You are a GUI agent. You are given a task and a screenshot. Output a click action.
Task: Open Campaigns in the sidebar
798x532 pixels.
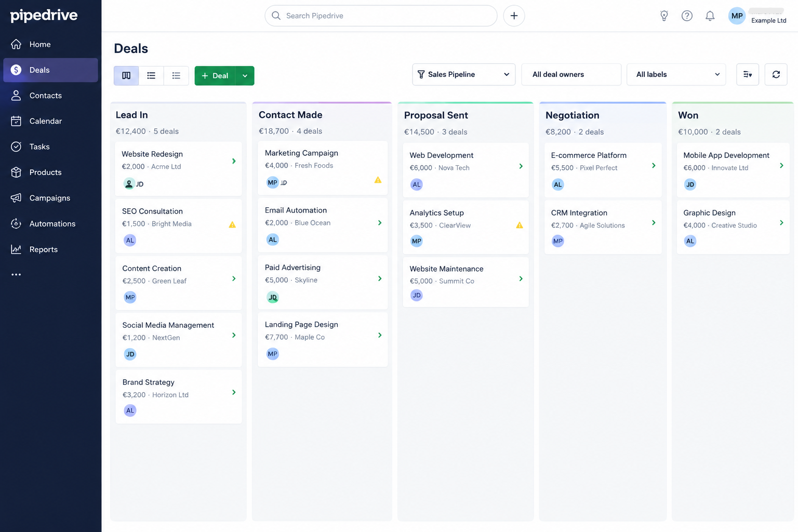click(50, 198)
